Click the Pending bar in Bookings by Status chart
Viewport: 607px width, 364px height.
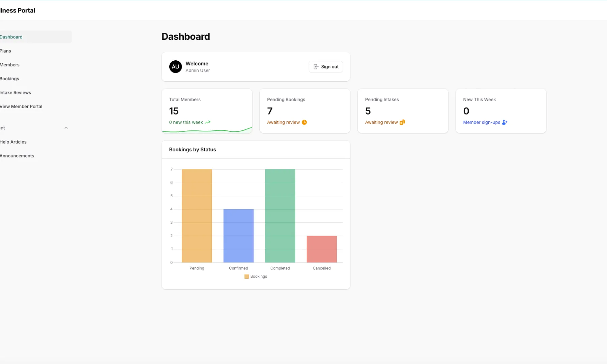197,216
